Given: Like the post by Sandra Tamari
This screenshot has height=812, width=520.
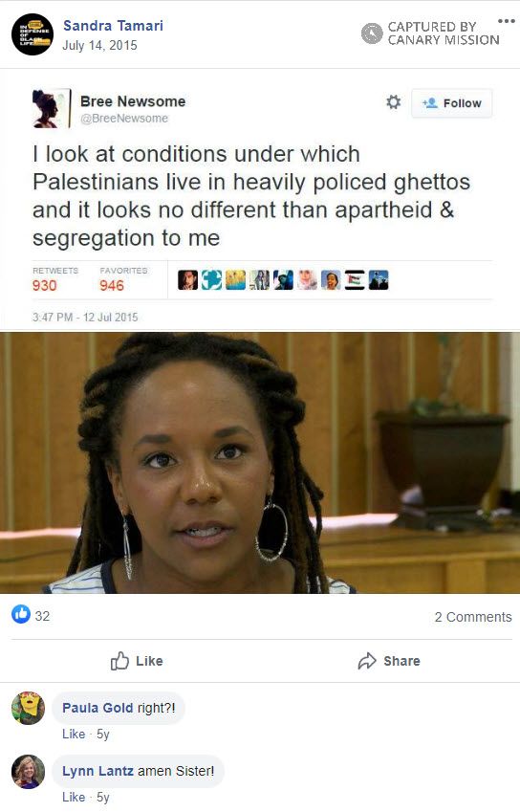Looking at the screenshot, I should (137, 661).
